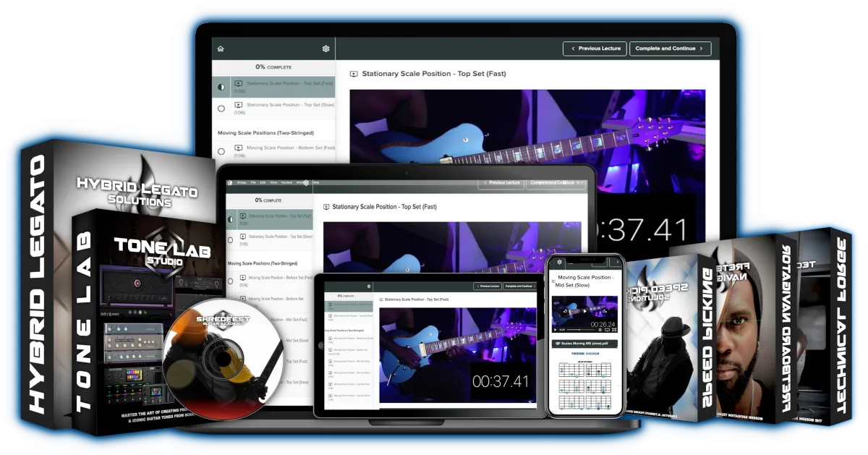The height and width of the screenshot is (455, 868).
Task: Click gear icon on the phone
Action: click(x=560, y=262)
